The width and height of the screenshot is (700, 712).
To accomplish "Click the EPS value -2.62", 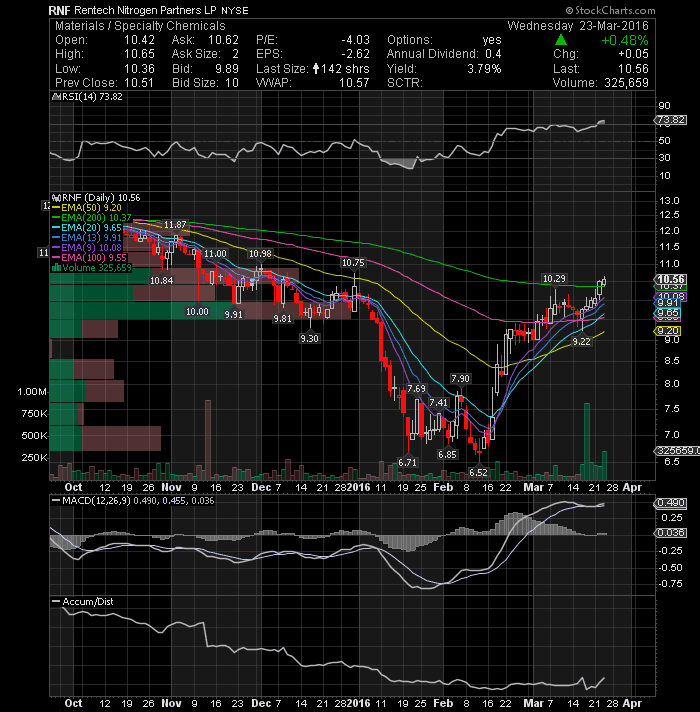I will coord(355,54).
